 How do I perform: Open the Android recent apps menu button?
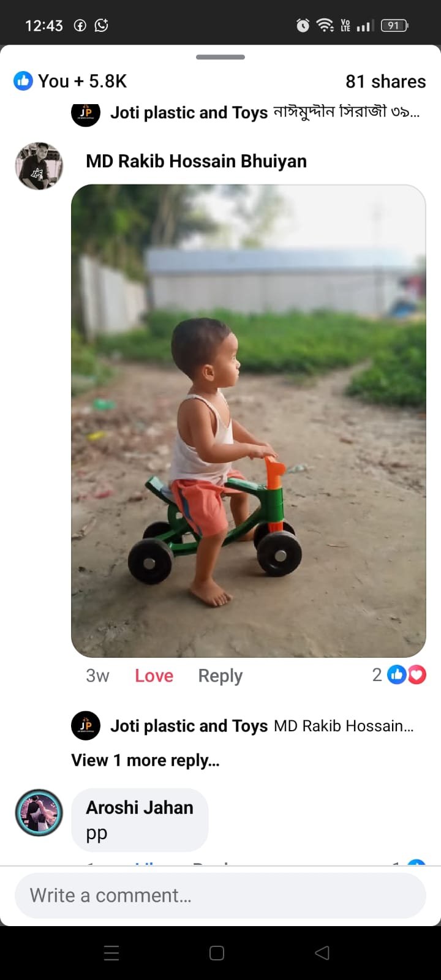111,952
